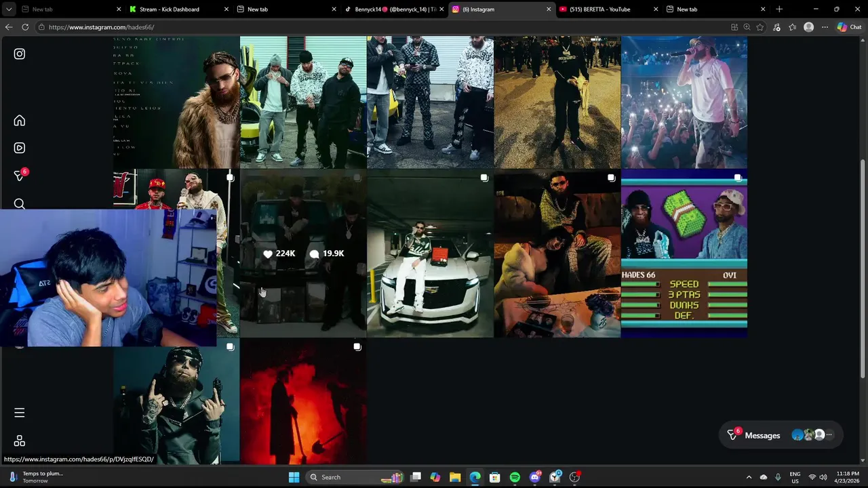868x488 pixels.
Task: Open File Explorer from taskbar
Action: [455, 477]
